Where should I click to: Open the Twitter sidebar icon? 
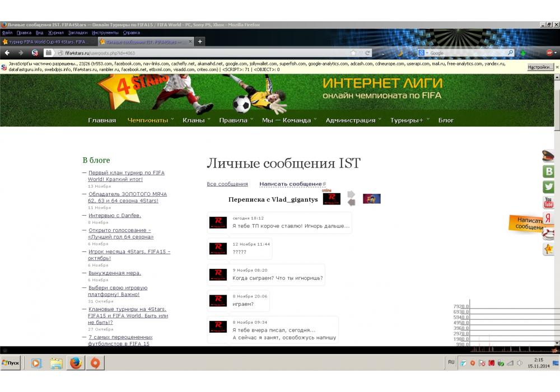(548, 186)
